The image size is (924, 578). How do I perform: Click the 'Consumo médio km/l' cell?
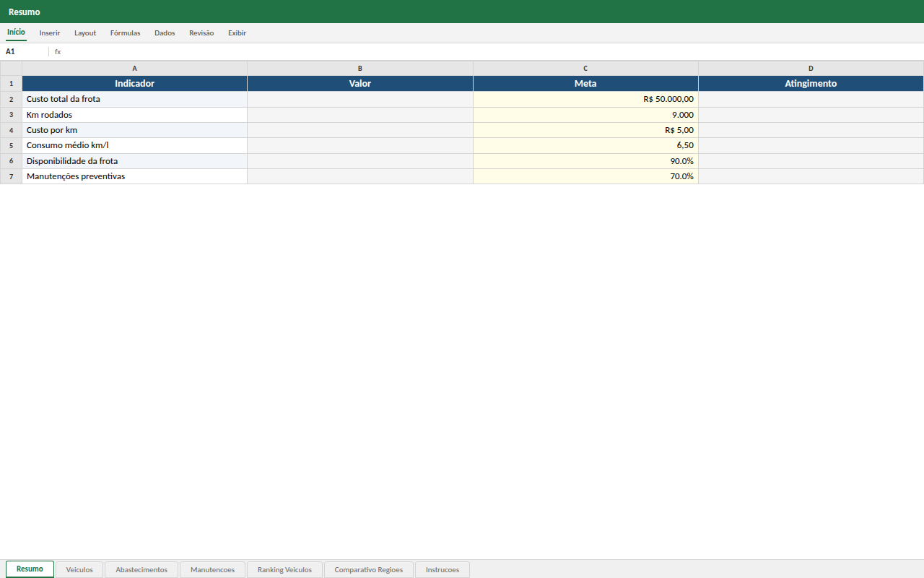point(134,145)
